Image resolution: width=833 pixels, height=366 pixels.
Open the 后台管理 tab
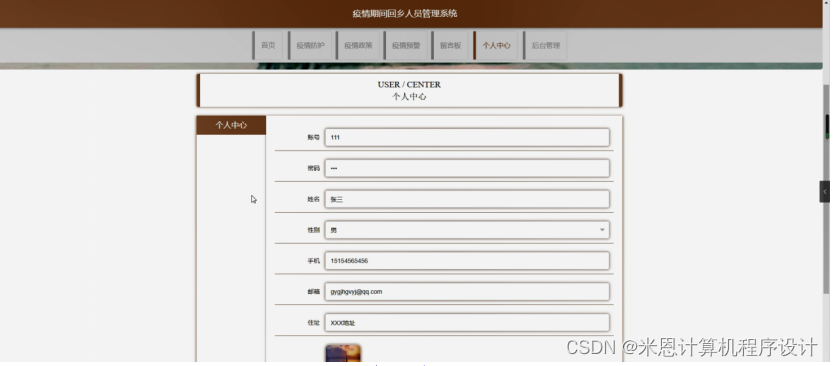click(x=546, y=46)
